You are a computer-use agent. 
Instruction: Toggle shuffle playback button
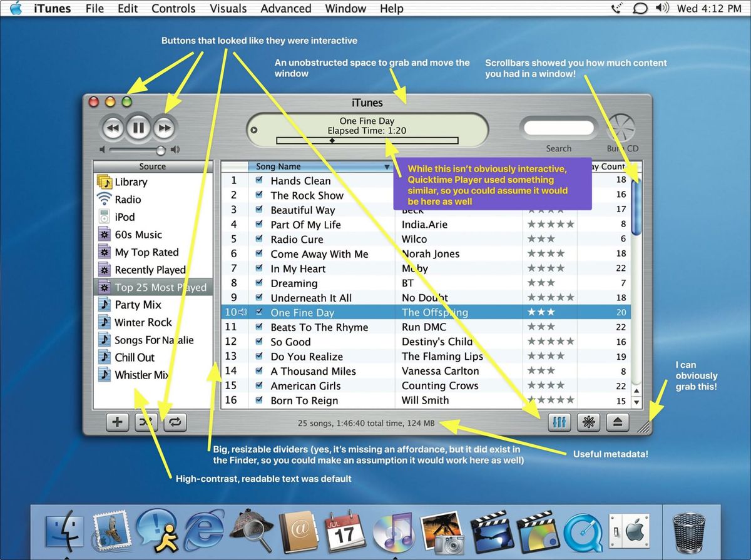(146, 422)
